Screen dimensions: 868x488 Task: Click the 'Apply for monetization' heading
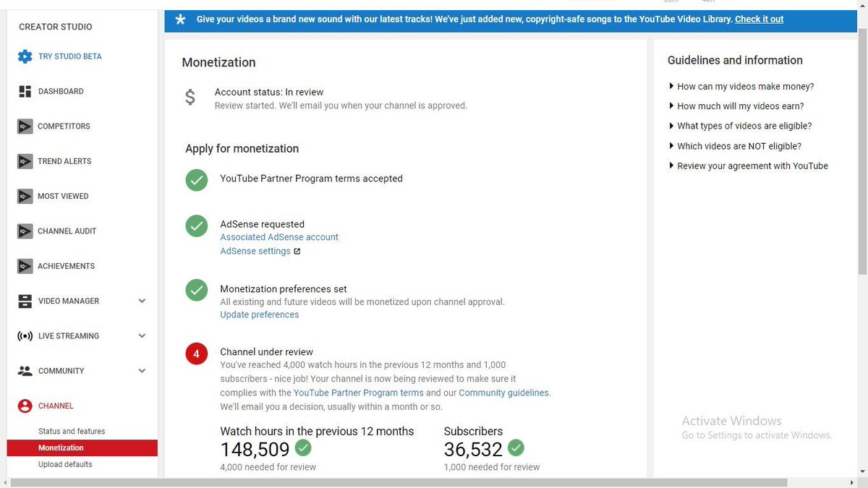point(242,149)
